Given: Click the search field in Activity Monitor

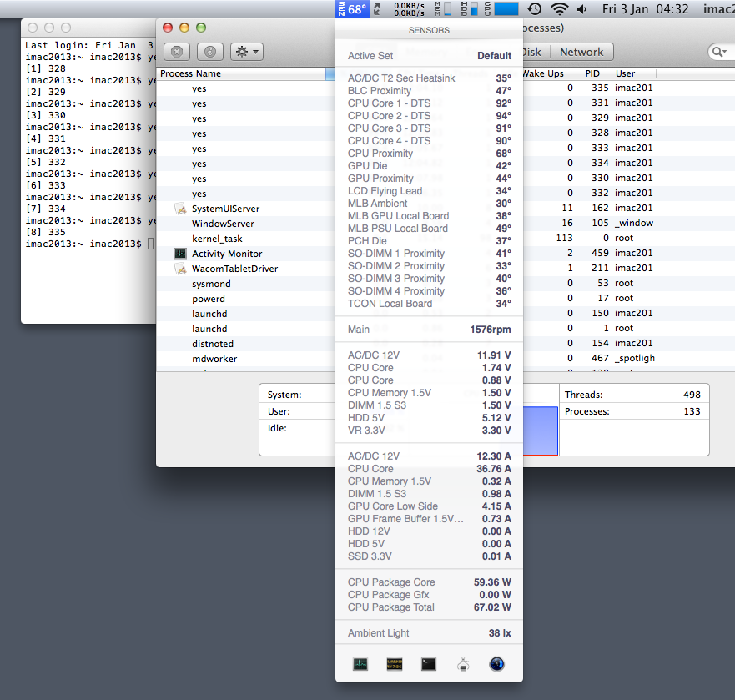Looking at the screenshot, I should click(722, 52).
